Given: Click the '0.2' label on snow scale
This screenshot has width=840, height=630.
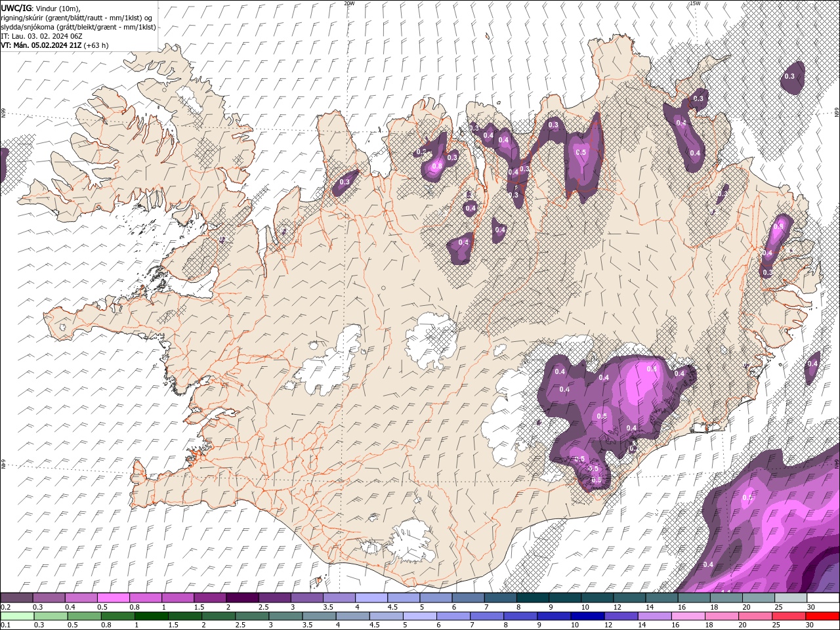Looking at the screenshot, I should 5,607.
